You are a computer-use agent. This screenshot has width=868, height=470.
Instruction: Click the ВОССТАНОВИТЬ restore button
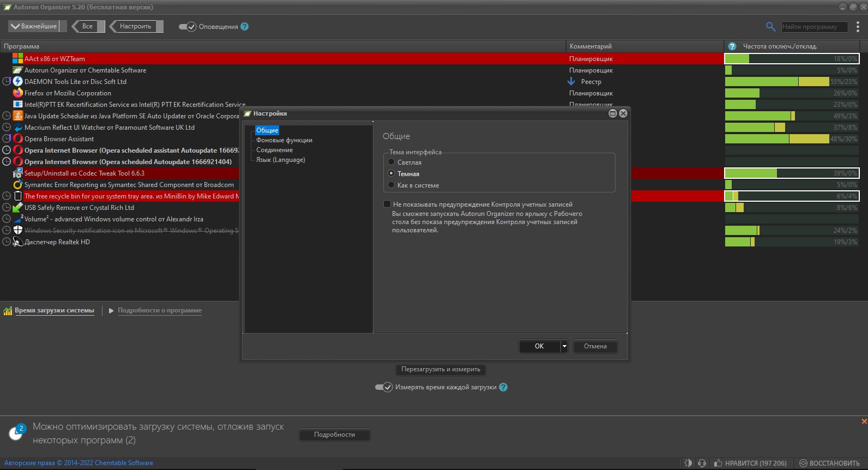click(x=829, y=463)
